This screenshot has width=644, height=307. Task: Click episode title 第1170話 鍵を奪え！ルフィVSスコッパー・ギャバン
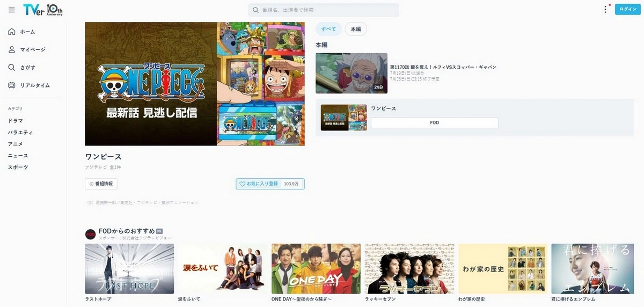443,67
